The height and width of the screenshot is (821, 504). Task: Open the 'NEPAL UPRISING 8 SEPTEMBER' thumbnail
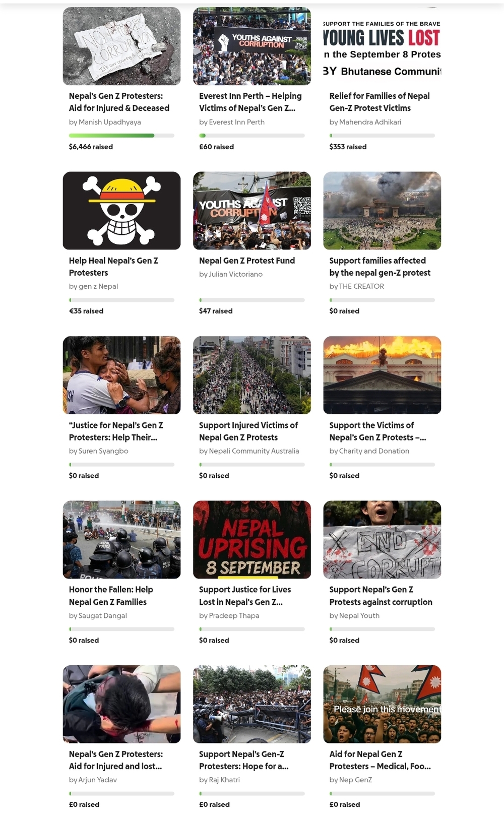coord(252,539)
